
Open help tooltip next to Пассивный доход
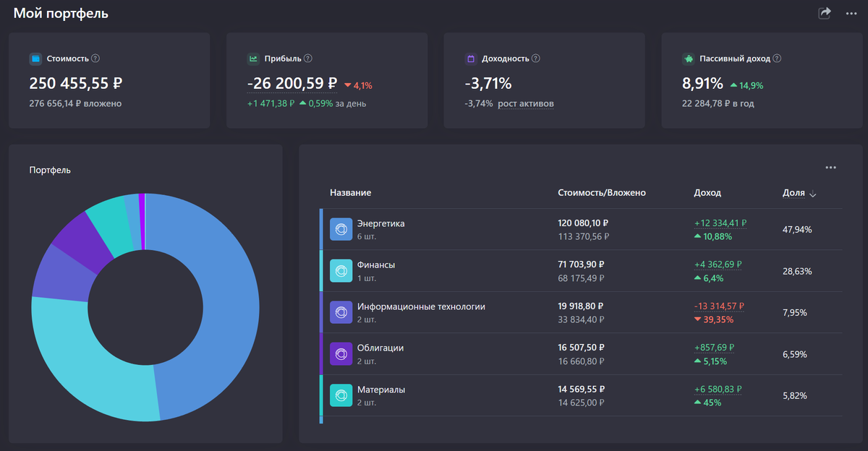tap(777, 59)
